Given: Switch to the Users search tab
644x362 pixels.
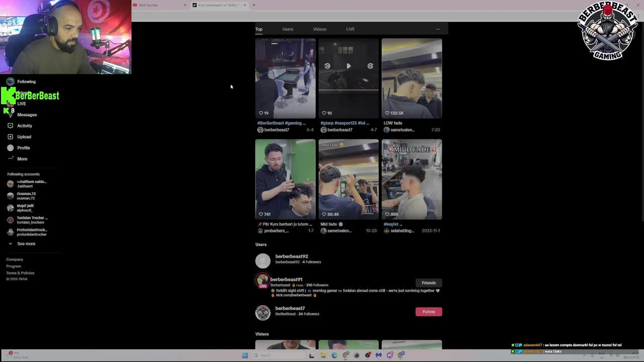Looking at the screenshot, I should coord(288,29).
